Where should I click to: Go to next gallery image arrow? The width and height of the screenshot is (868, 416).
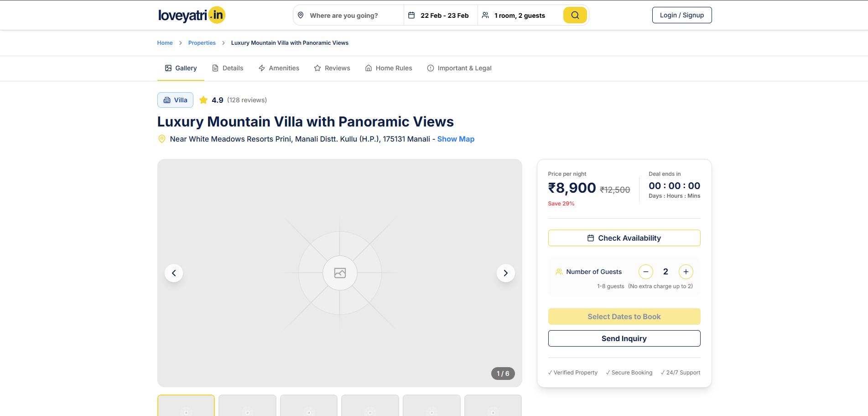(505, 273)
